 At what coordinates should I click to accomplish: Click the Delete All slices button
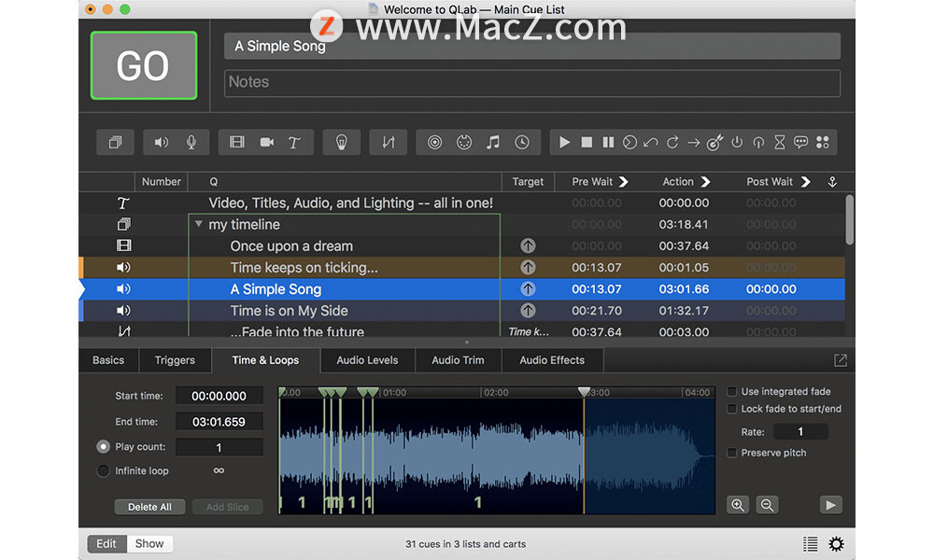click(x=149, y=507)
